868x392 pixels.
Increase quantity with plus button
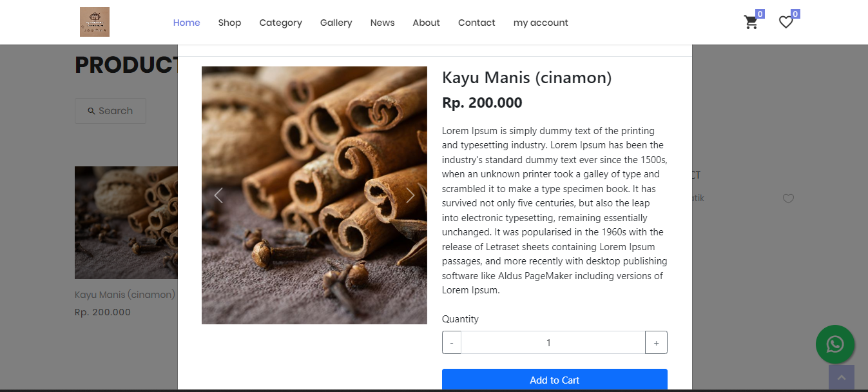pyautogui.click(x=656, y=342)
